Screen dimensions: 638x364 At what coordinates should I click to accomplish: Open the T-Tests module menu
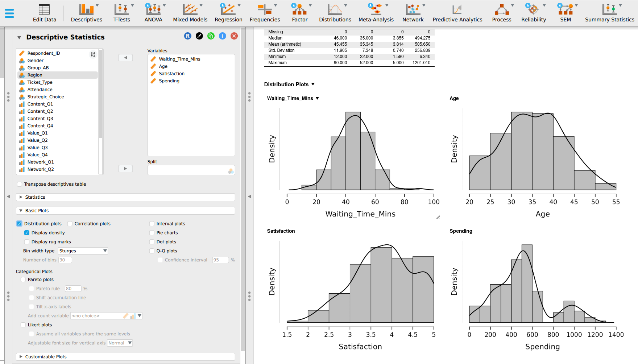(x=122, y=13)
